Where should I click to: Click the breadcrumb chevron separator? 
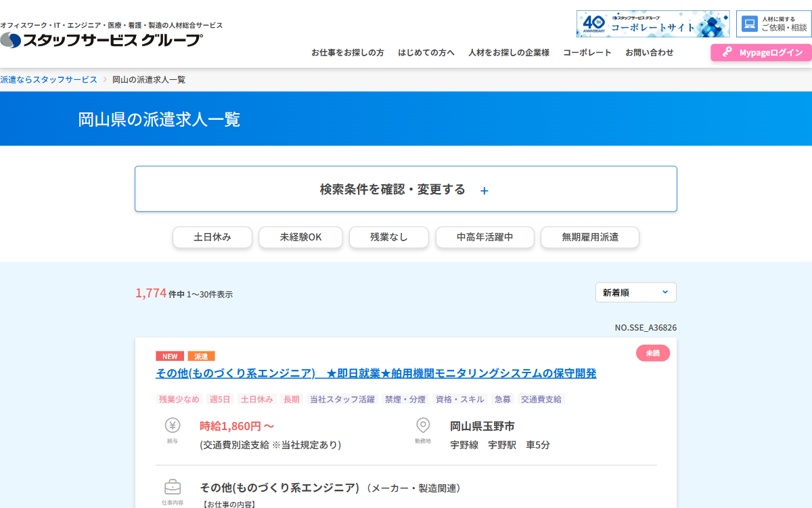point(105,79)
